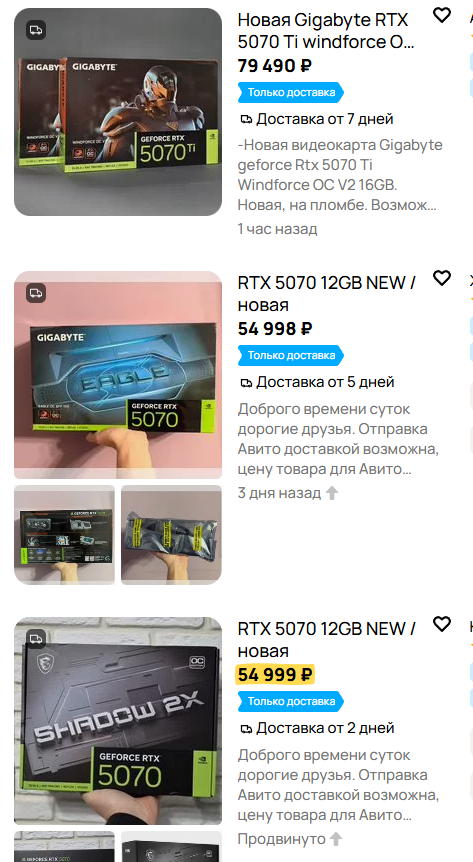Open main photo of Gigabyte 5070 Ti boxes
This screenshot has height=862, width=473.
click(x=118, y=112)
